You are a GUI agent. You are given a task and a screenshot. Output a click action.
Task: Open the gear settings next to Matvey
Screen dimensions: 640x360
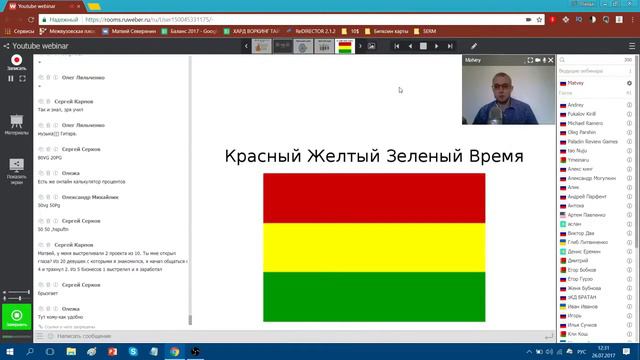pos(629,83)
